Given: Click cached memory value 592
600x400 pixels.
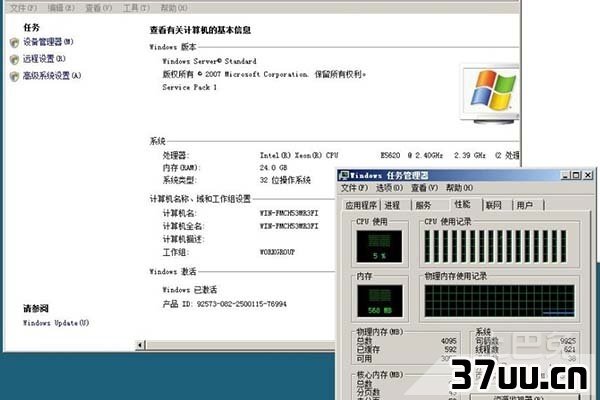Looking at the screenshot, I should [450, 349].
